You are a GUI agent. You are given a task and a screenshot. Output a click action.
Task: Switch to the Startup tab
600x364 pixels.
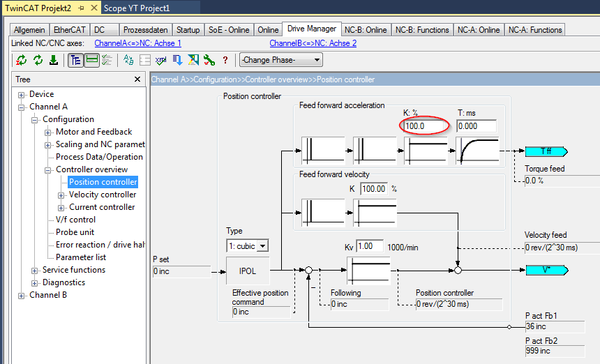pyautogui.click(x=188, y=30)
